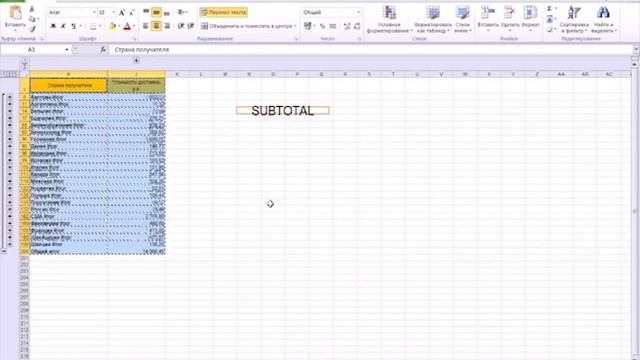Collapse the outline with the minus beside Общий итог

[4, 251]
